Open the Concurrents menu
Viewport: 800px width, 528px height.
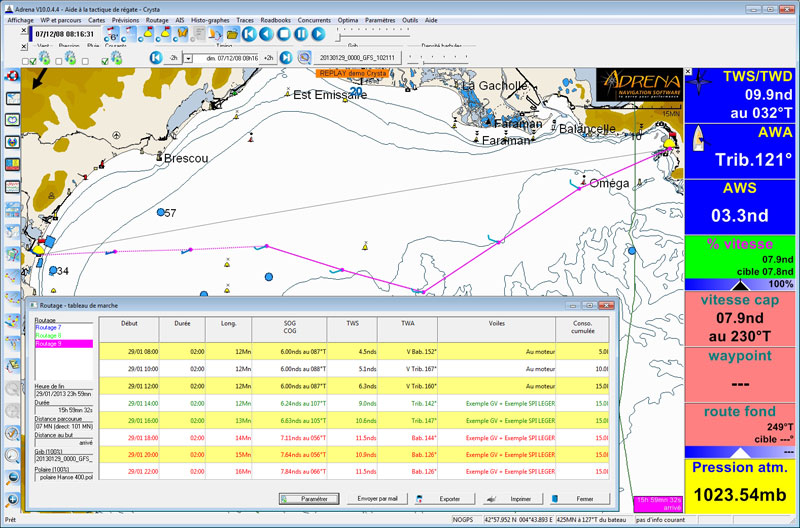(x=314, y=20)
